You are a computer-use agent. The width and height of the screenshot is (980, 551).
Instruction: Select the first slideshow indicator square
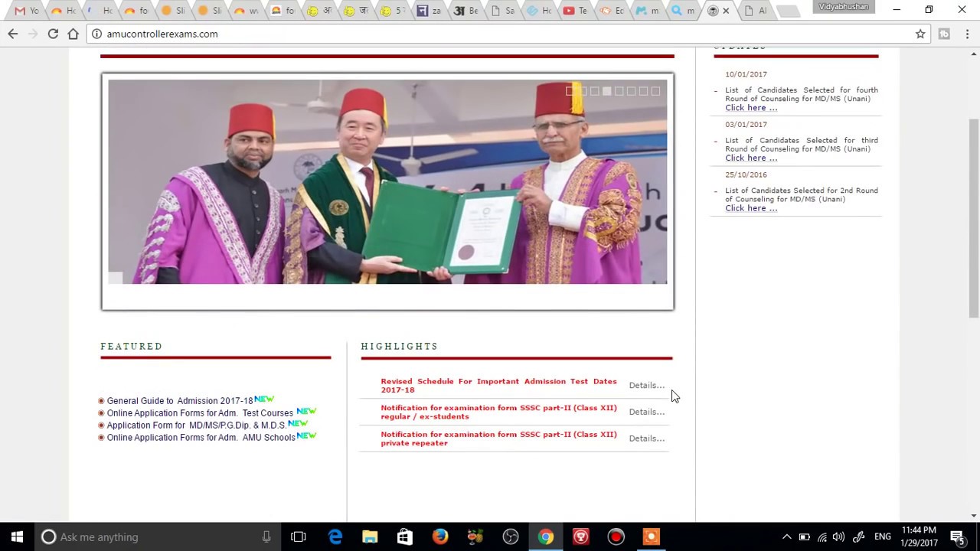570,91
